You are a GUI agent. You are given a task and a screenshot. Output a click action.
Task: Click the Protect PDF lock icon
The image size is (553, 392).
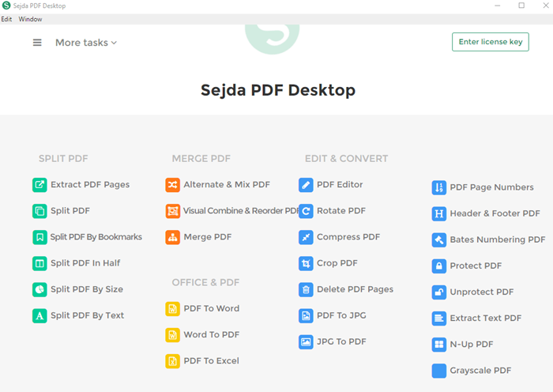pos(438,266)
